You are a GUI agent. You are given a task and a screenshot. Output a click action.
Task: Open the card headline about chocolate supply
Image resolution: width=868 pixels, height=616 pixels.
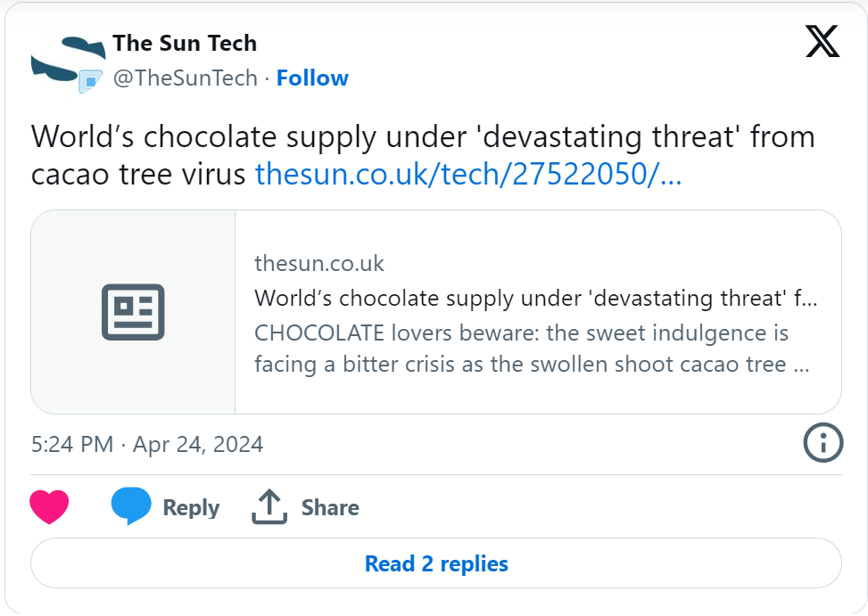point(536,299)
